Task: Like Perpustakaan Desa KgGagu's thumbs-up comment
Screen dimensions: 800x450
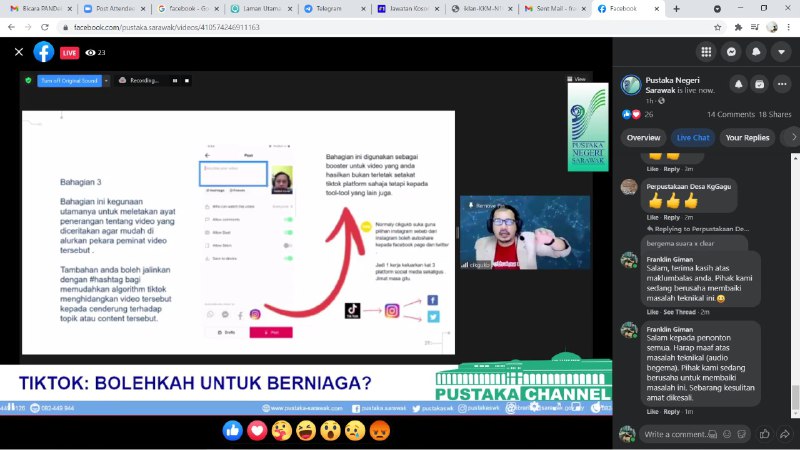Action: tap(652, 217)
